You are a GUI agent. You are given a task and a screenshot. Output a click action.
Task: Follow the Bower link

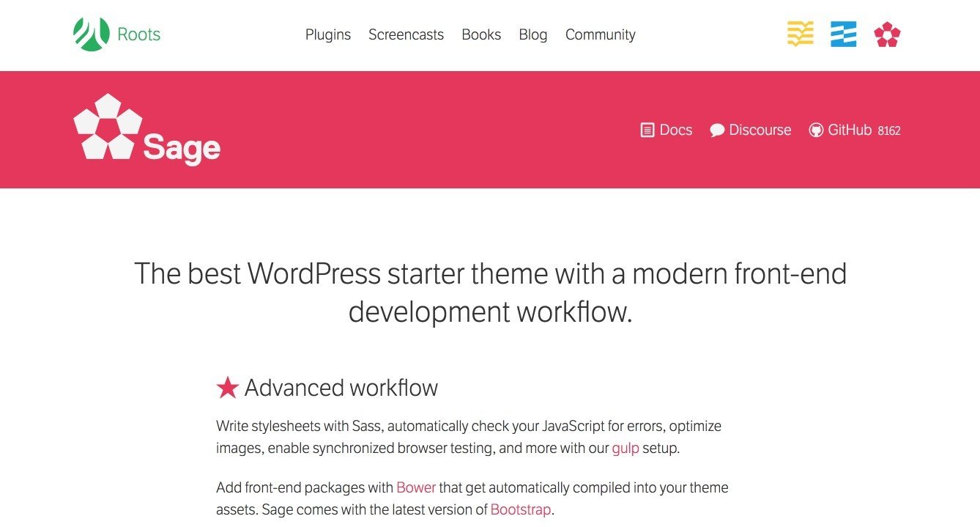point(416,487)
